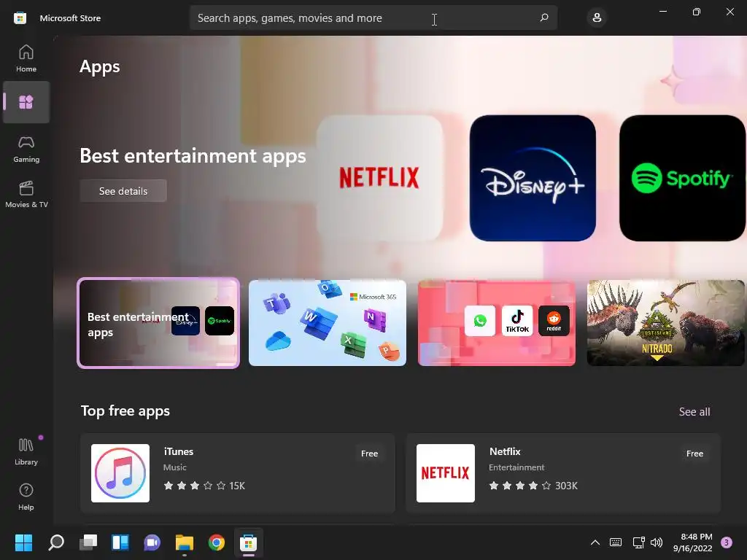Click Free button on Netflix card
This screenshot has width=747, height=560.
(x=694, y=454)
